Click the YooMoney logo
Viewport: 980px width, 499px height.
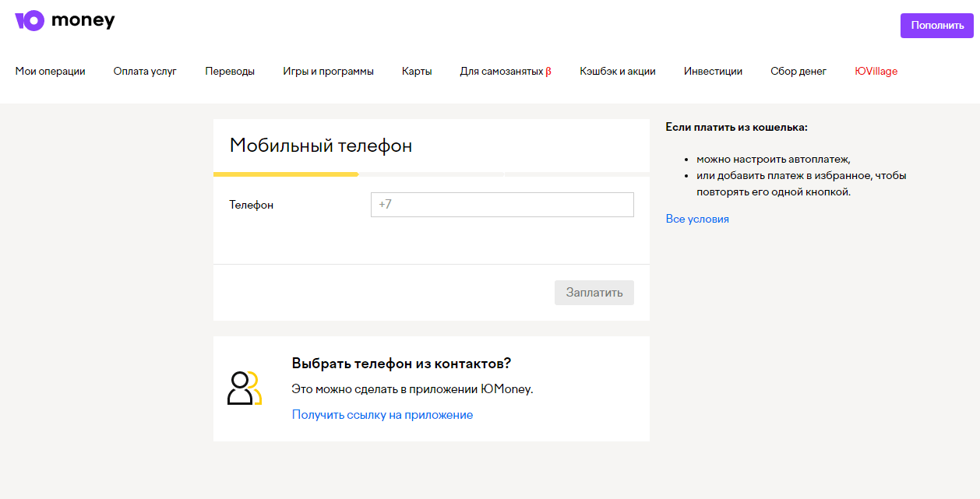pos(65,19)
